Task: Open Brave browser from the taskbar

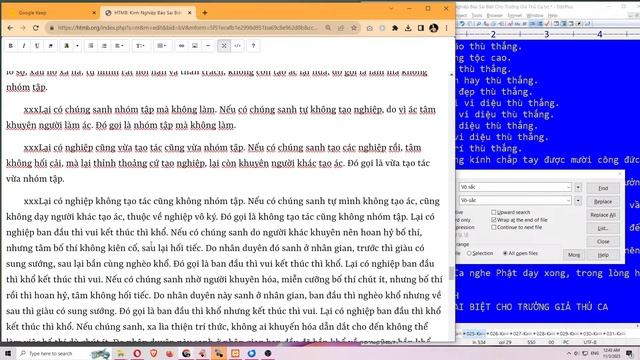Action: coord(153,353)
